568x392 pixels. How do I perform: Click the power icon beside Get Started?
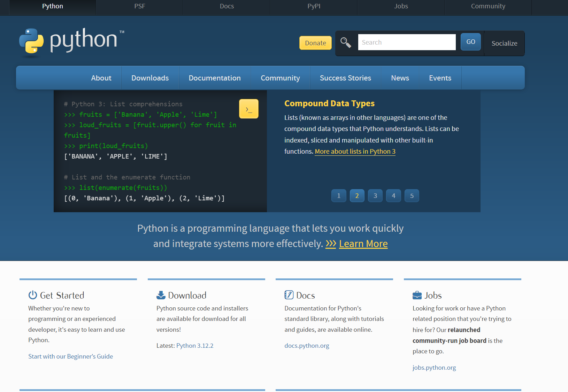32,295
